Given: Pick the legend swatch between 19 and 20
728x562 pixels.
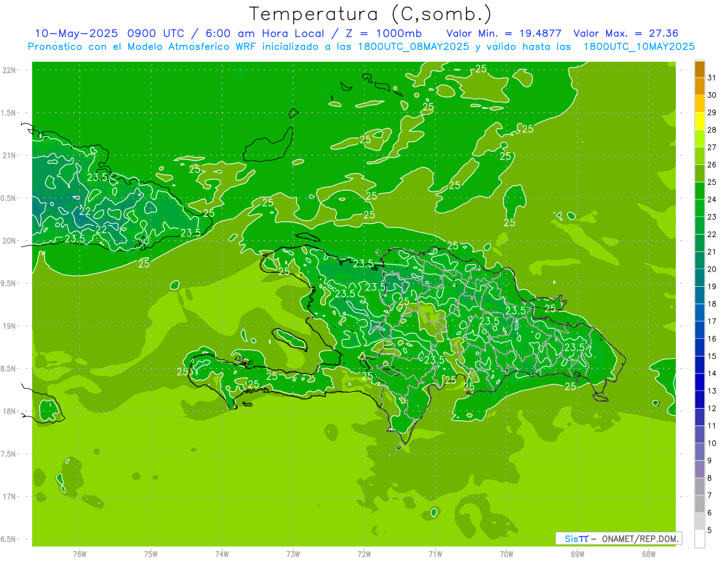Looking at the screenshot, I should coord(699,278).
